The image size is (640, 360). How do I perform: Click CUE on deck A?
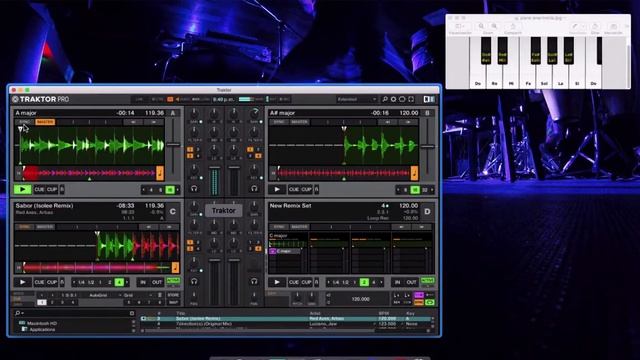(x=39, y=189)
